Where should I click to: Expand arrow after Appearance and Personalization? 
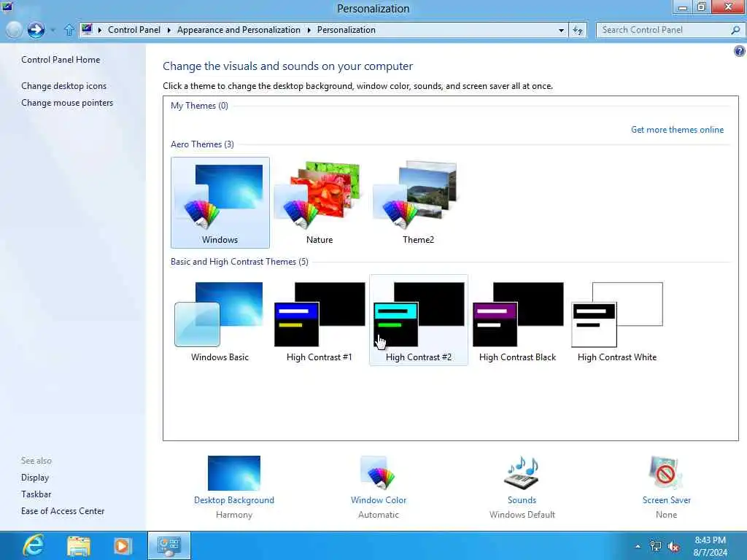[309, 30]
